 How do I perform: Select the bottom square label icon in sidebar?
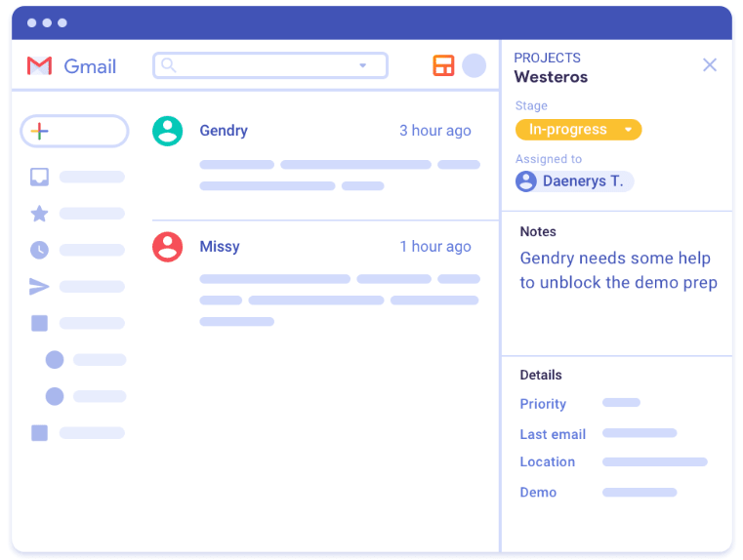click(x=39, y=432)
